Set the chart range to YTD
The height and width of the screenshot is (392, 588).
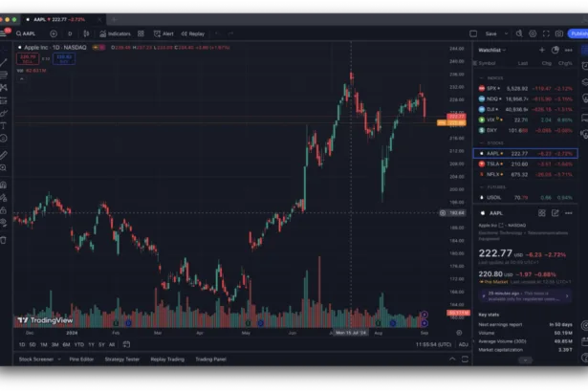pyautogui.click(x=78, y=344)
